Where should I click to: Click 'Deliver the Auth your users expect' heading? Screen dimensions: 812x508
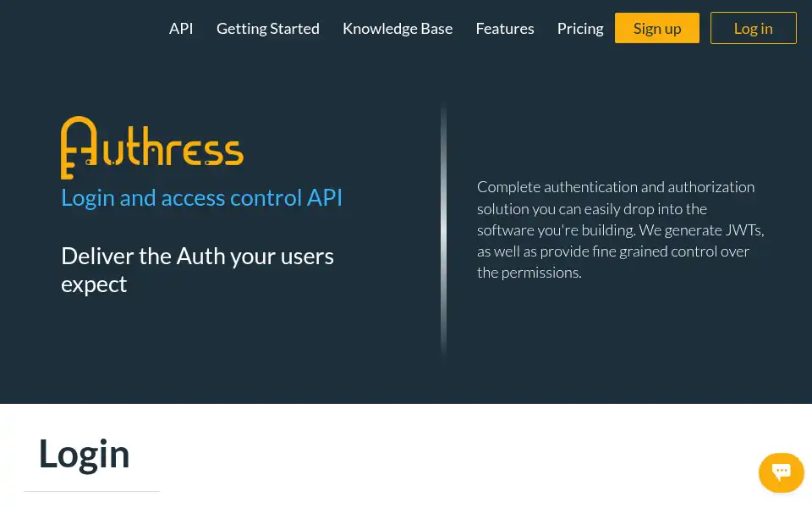coord(197,270)
